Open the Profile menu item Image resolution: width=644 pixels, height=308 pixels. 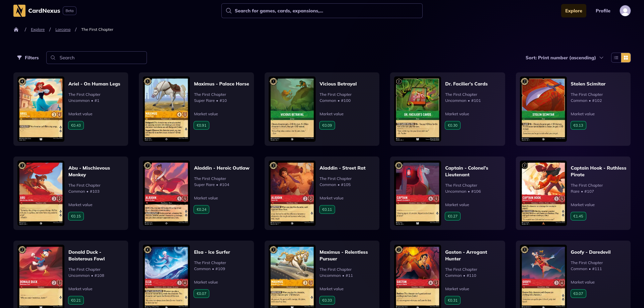tap(603, 11)
